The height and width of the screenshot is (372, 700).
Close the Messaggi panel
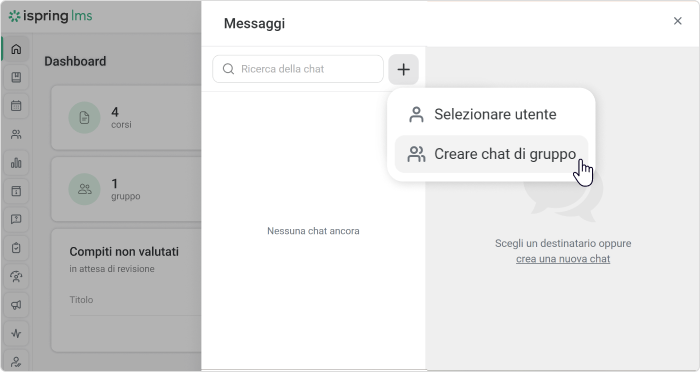[x=677, y=21]
